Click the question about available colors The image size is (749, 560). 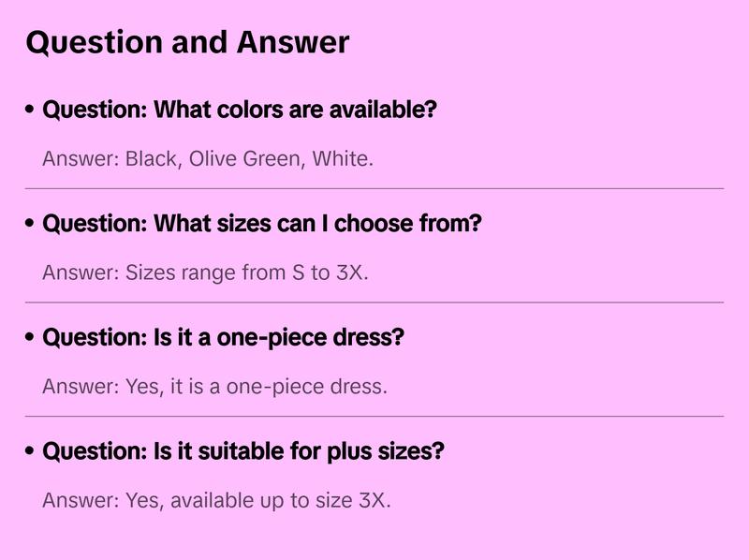[240, 111]
